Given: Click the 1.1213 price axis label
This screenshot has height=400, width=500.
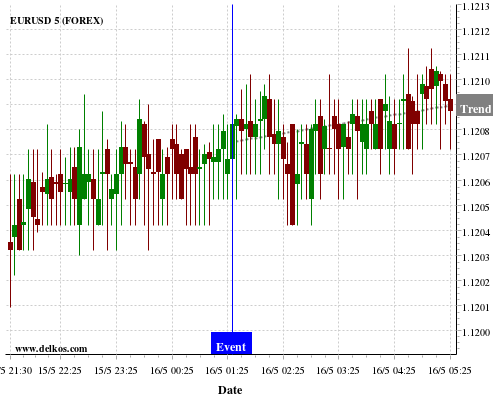Looking at the screenshot, I should [x=476, y=6].
